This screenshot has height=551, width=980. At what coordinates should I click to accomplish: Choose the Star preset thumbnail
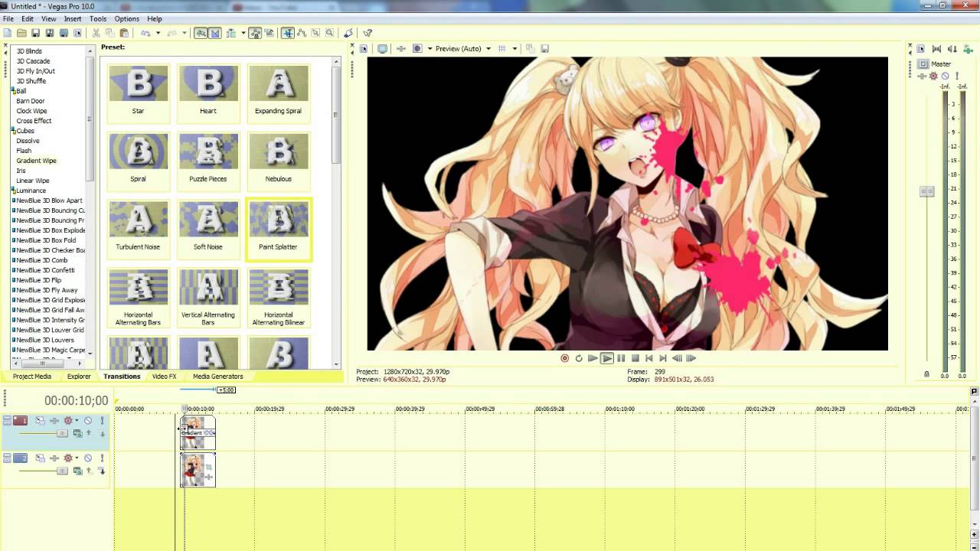coord(138,83)
